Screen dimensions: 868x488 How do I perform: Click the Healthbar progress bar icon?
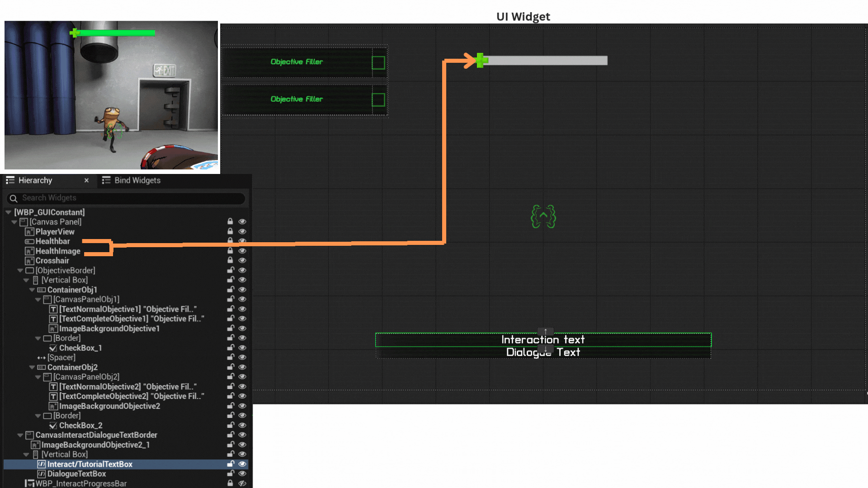(29, 241)
